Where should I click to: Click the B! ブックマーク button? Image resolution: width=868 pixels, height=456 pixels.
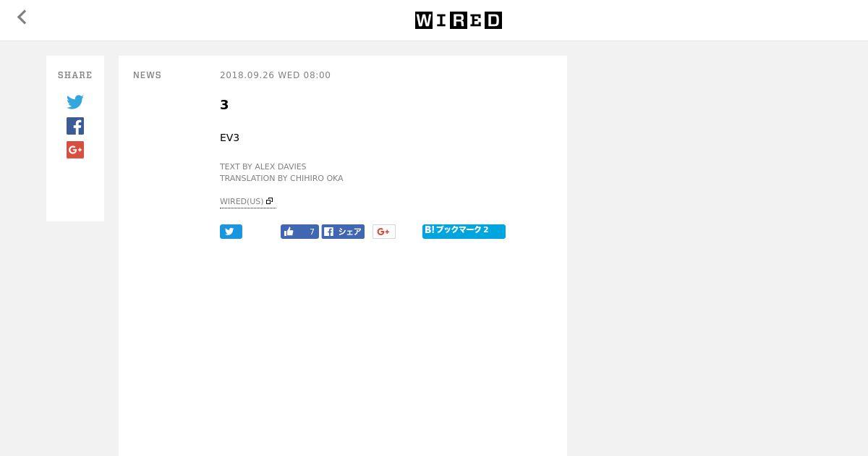464,231
